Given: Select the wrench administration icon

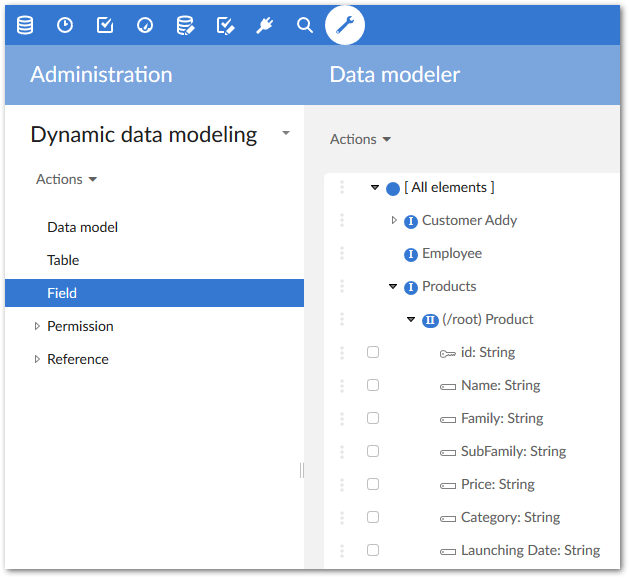Looking at the screenshot, I should (345, 25).
